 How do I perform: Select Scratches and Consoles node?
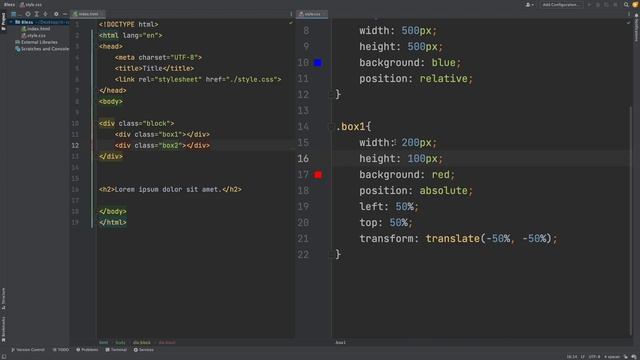click(42, 49)
